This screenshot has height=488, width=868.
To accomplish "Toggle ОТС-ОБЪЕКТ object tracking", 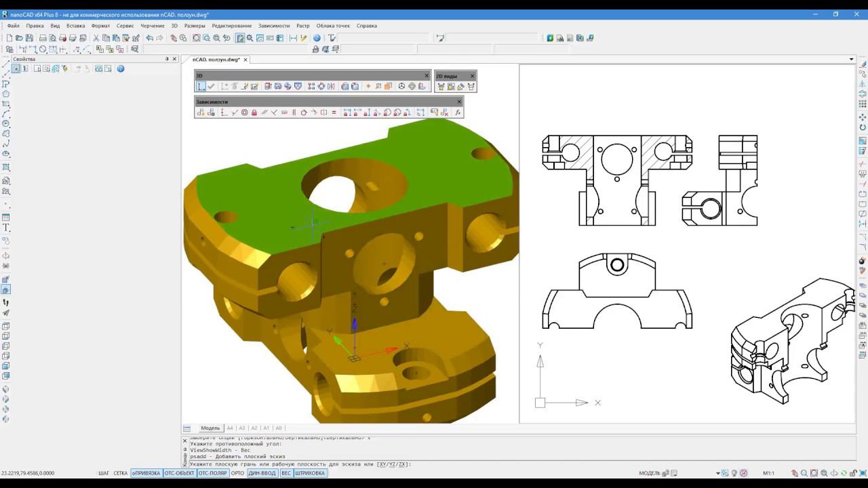I will coord(179,473).
